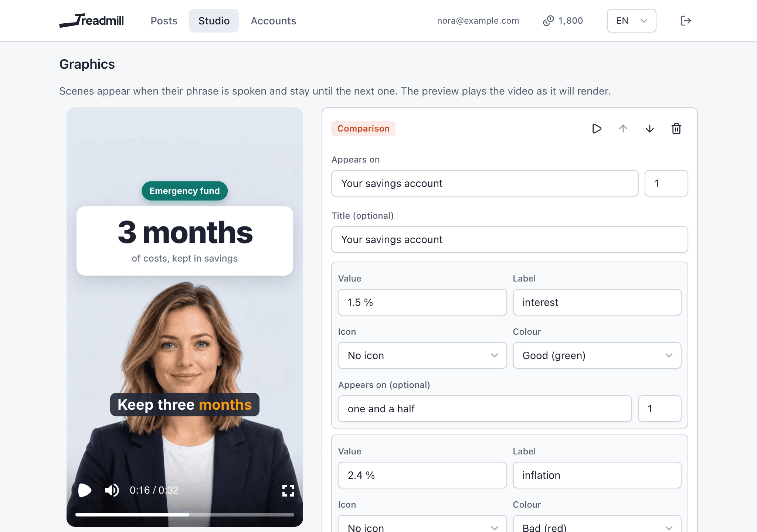Click the Comparison scene type badge
Viewport: 757px width, 532px height.
[363, 129]
